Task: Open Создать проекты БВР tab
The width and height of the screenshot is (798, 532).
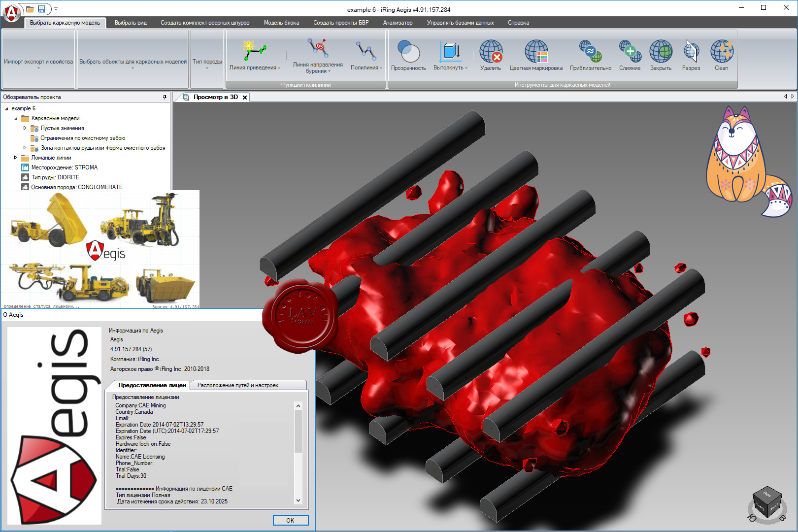Action: (x=341, y=23)
